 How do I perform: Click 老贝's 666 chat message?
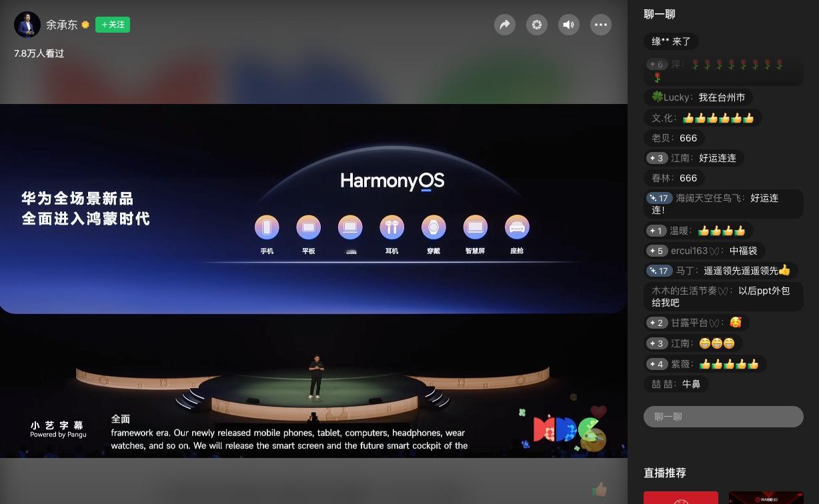674,138
